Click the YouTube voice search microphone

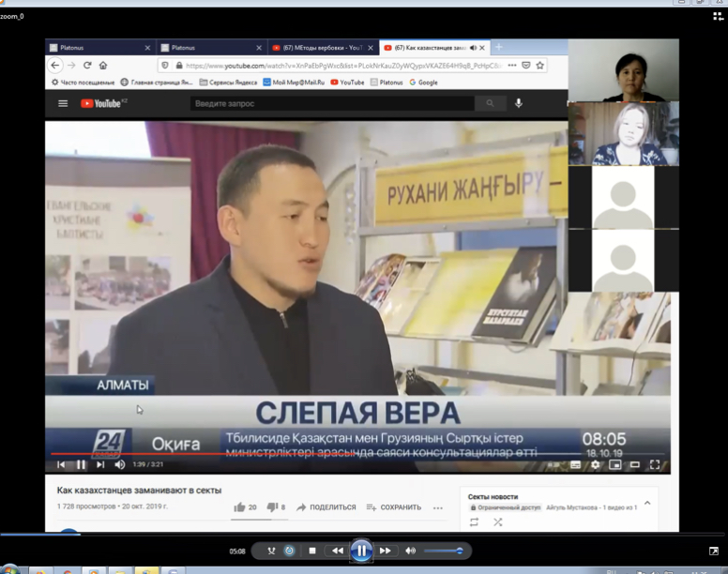tap(519, 104)
